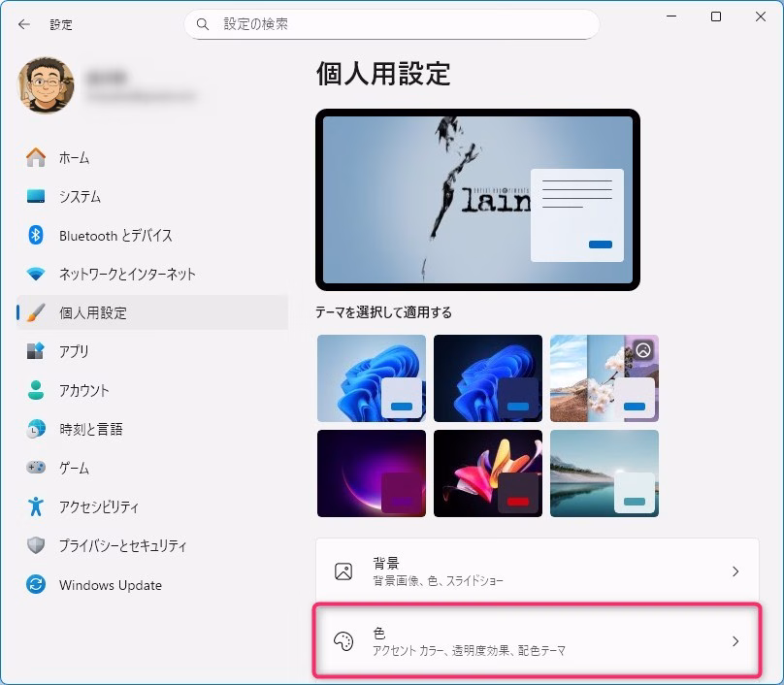Open Bluetooth and devices via its icon
The width and height of the screenshot is (784, 685).
(36, 235)
